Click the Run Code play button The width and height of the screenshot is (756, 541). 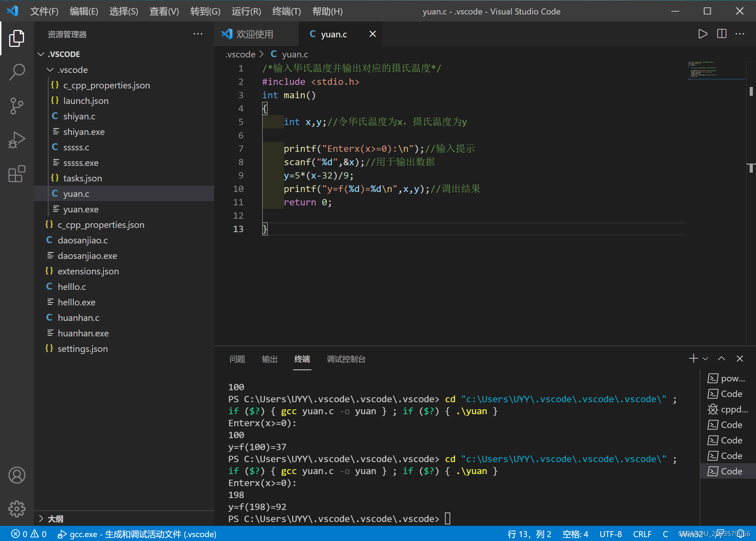(703, 34)
